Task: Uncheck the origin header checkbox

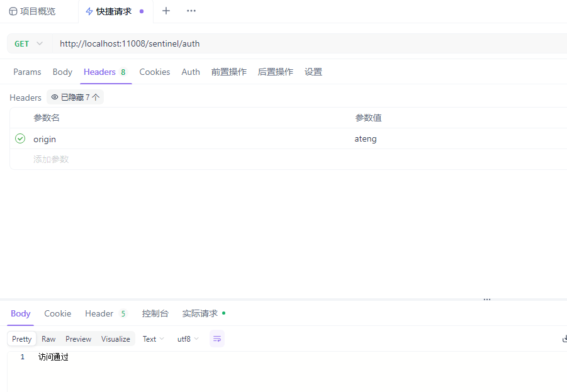Action: pyautogui.click(x=20, y=138)
